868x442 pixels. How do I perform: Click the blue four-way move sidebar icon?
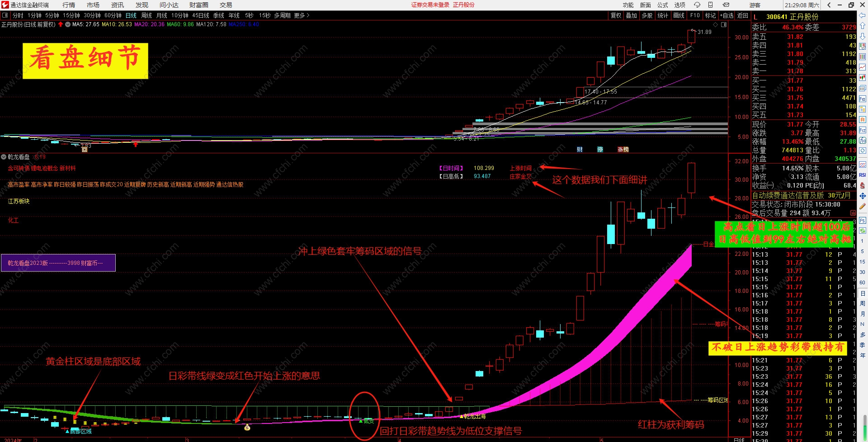click(863, 196)
